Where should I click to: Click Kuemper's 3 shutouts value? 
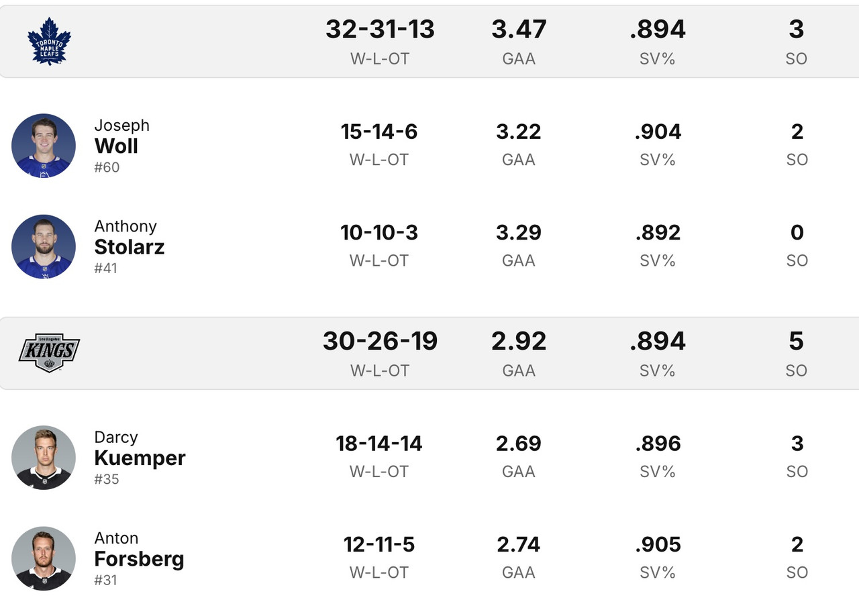[x=797, y=444]
